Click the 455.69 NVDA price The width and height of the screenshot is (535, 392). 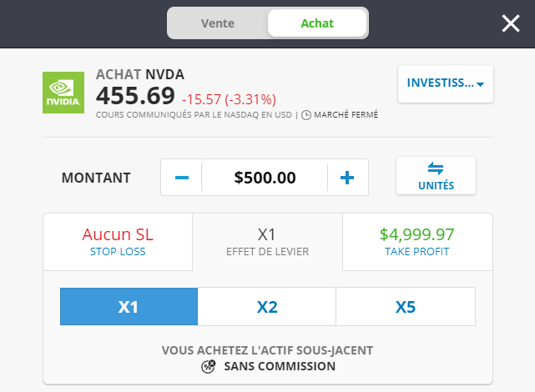[135, 95]
